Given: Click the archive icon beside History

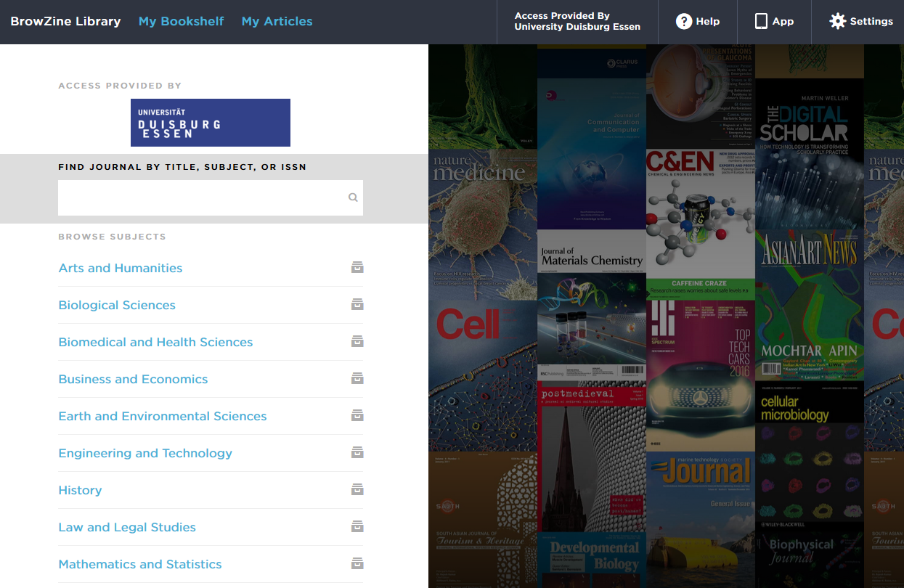Looking at the screenshot, I should point(357,489).
